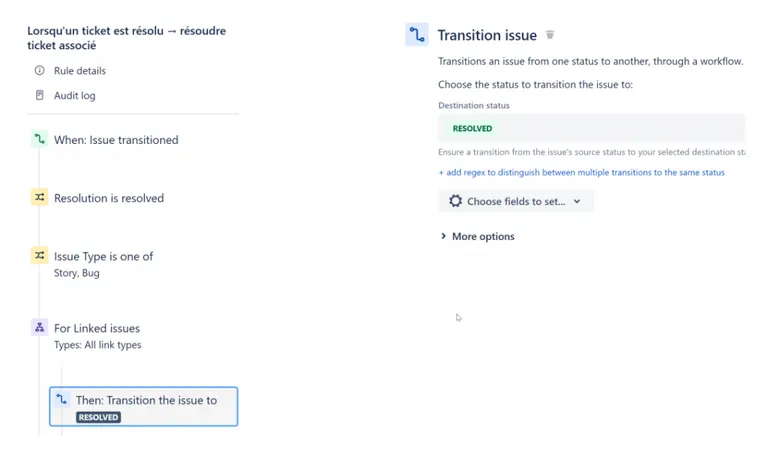
Task: Click the Resolution is resolved condition icon
Action: coord(40,197)
